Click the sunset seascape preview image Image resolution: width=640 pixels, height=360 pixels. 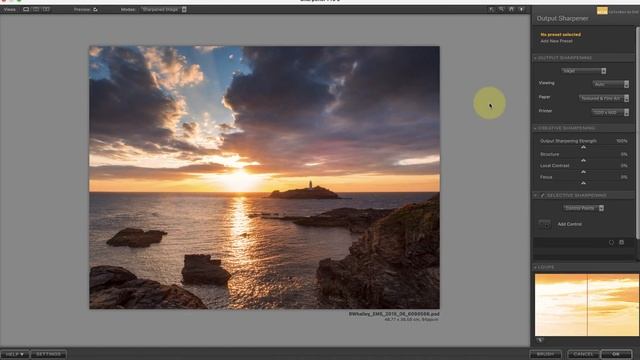pos(264,177)
